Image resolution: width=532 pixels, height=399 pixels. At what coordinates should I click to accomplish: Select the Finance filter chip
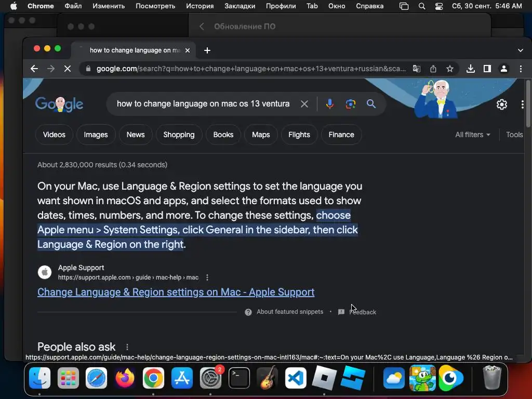341,135
